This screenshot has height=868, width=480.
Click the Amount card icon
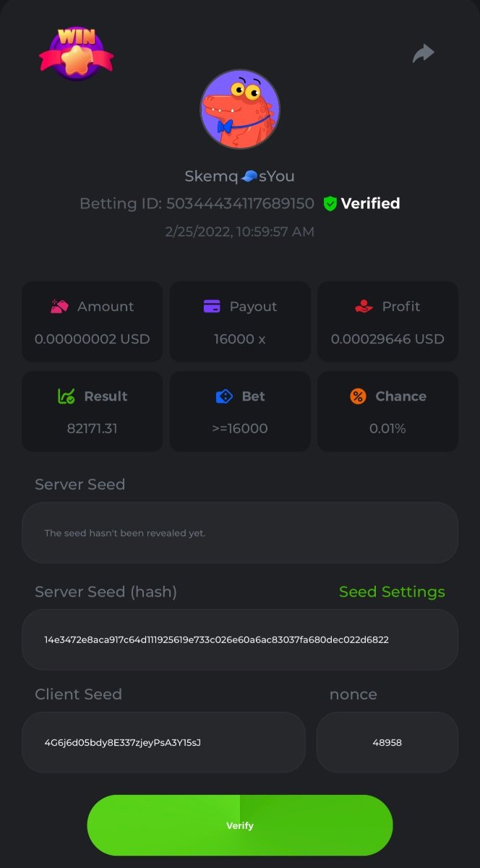pos(60,307)
